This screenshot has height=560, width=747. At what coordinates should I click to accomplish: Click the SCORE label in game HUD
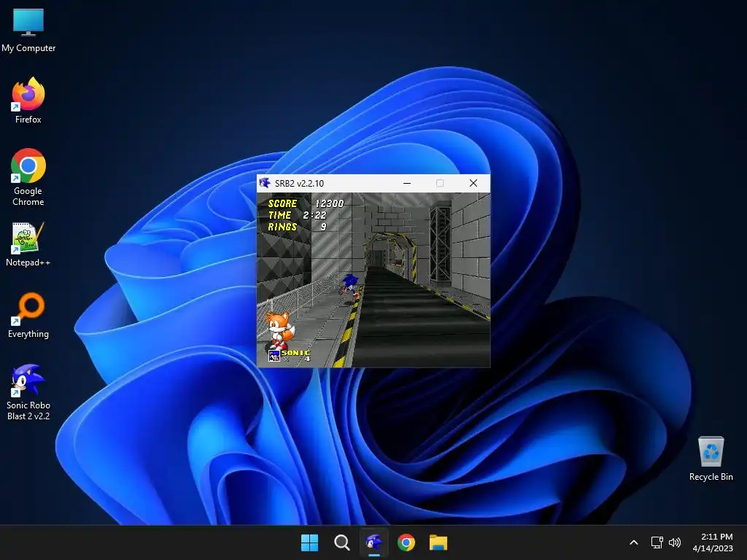(282, 203)
